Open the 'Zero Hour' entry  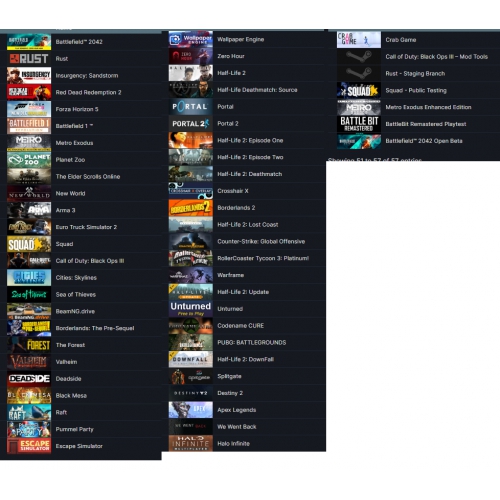231,56
